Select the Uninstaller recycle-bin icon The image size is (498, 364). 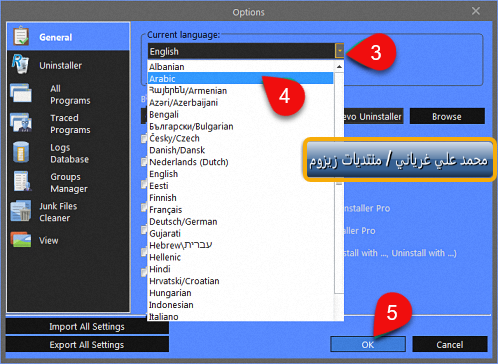click(x=20, y=64)
